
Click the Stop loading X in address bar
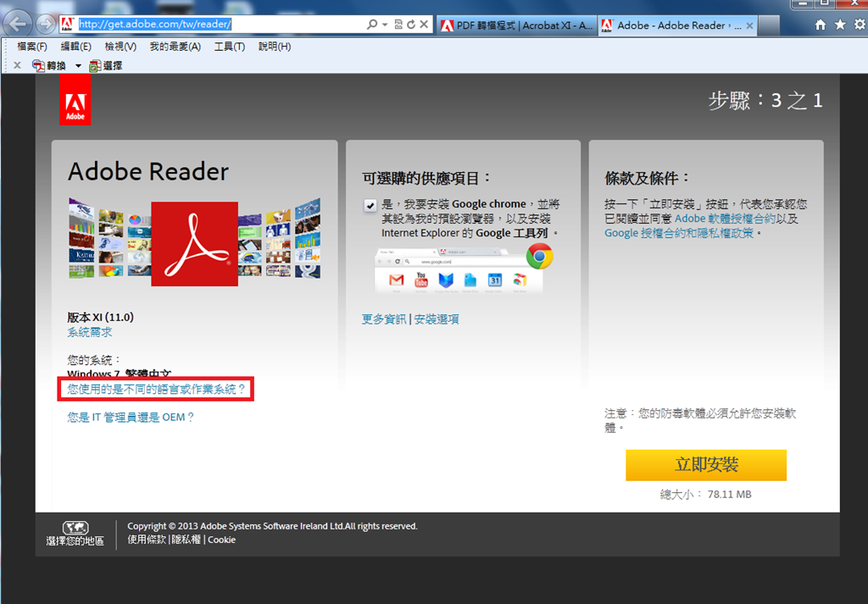pos(424,25)
